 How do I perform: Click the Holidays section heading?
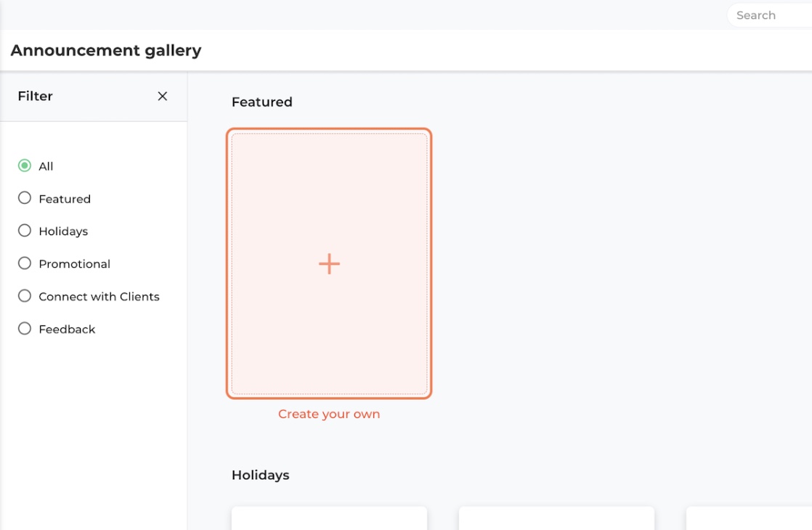tap(261, 475)
